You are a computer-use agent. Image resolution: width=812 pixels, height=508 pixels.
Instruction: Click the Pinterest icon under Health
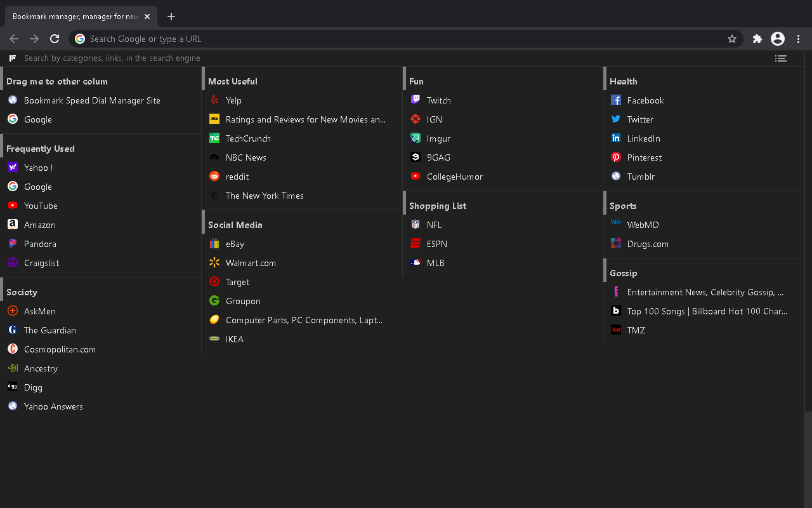616,157
